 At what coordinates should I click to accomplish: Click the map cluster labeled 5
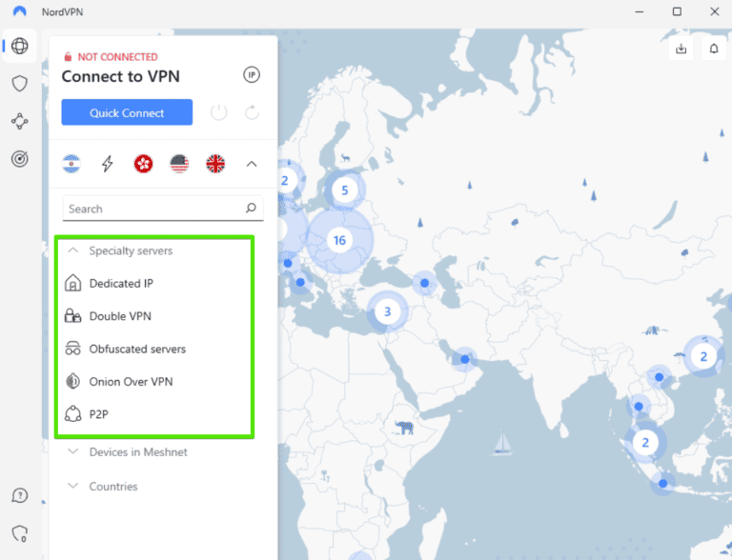(x=344, y=190)
